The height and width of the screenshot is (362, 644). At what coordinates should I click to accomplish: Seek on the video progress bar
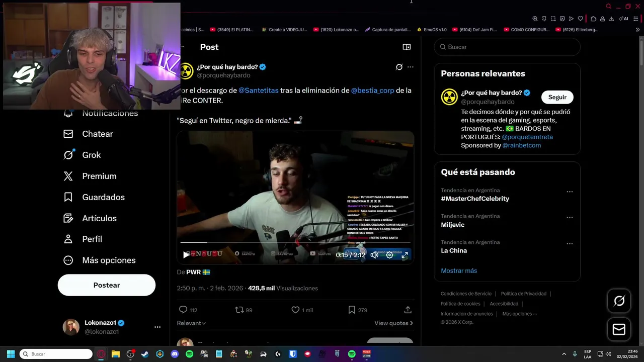295,243
